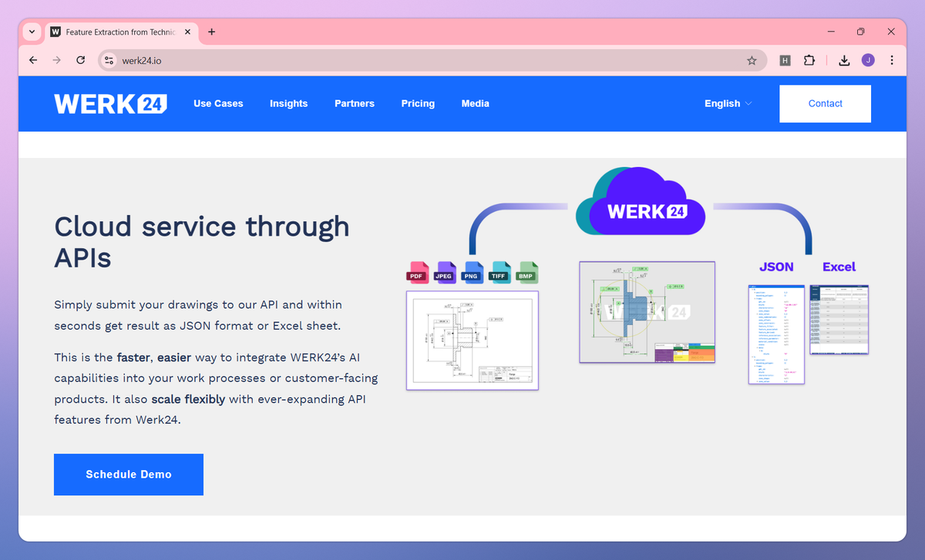Open Chrome three-dot menu

click(892, 60)
